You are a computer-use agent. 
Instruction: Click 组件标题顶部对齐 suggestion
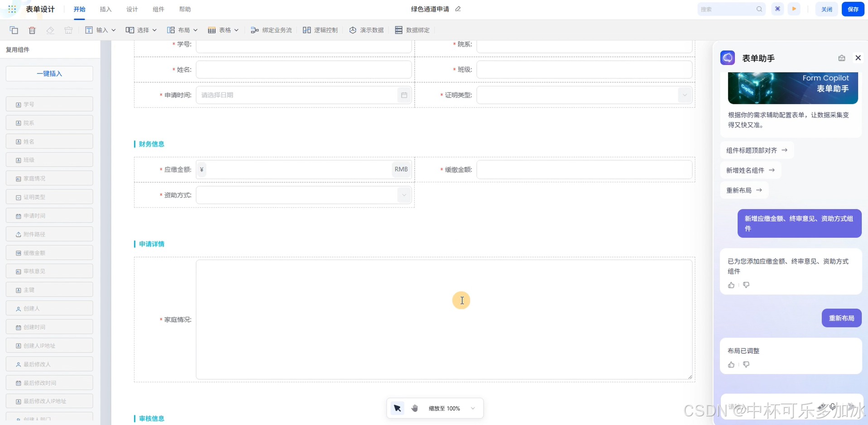[x=757, y=150]
